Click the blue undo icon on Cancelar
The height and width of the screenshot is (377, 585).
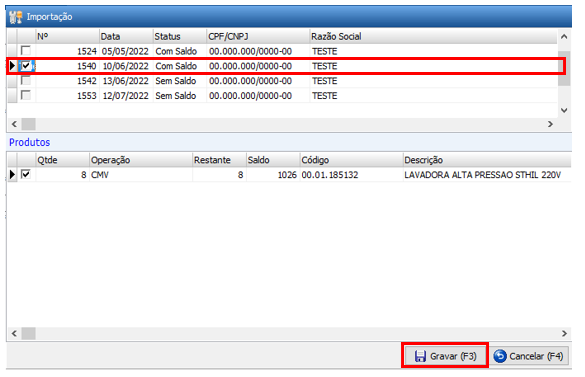click(500, 356)
